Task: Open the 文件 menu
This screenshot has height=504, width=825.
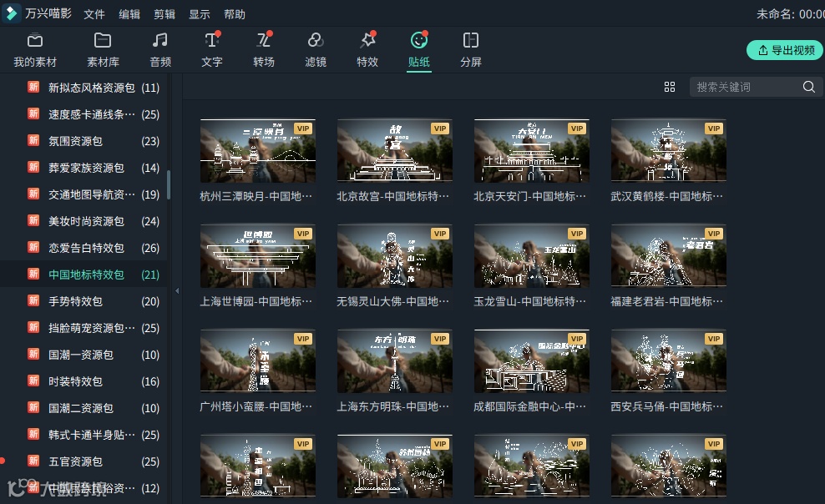Action: [94, 13]
